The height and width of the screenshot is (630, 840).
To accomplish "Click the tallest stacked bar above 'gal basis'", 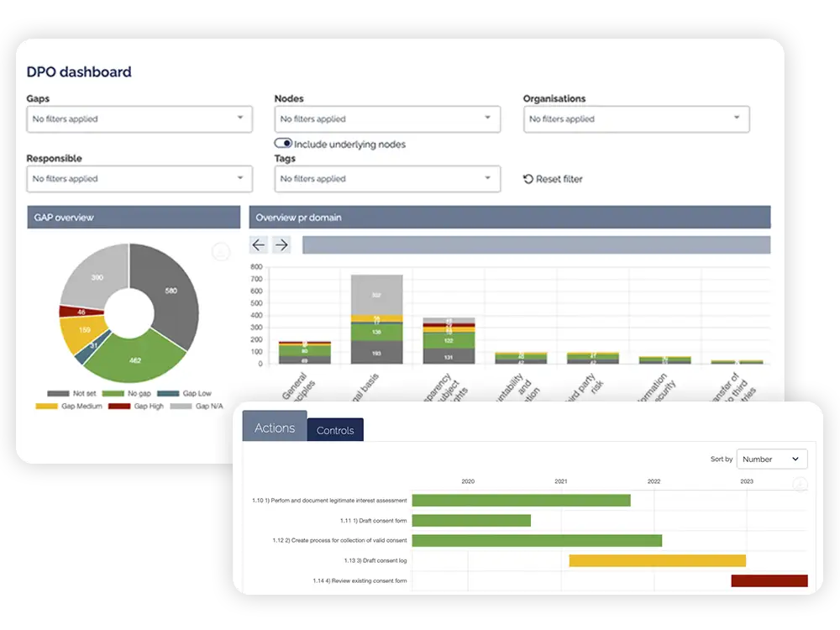I will pos(376,319).
